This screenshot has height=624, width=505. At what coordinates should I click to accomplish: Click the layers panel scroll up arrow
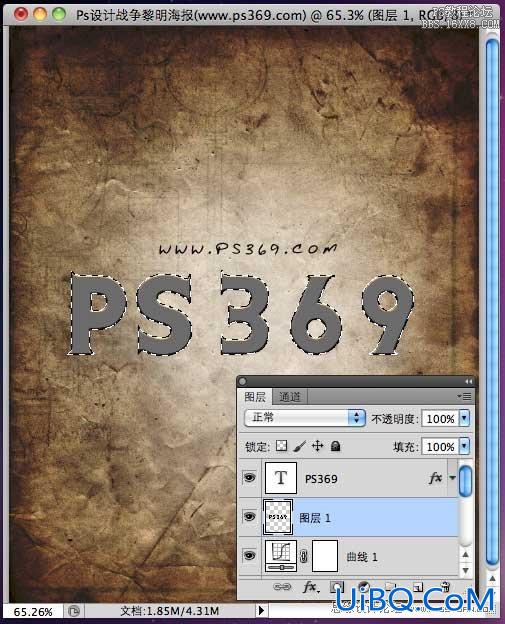(466, 554)
